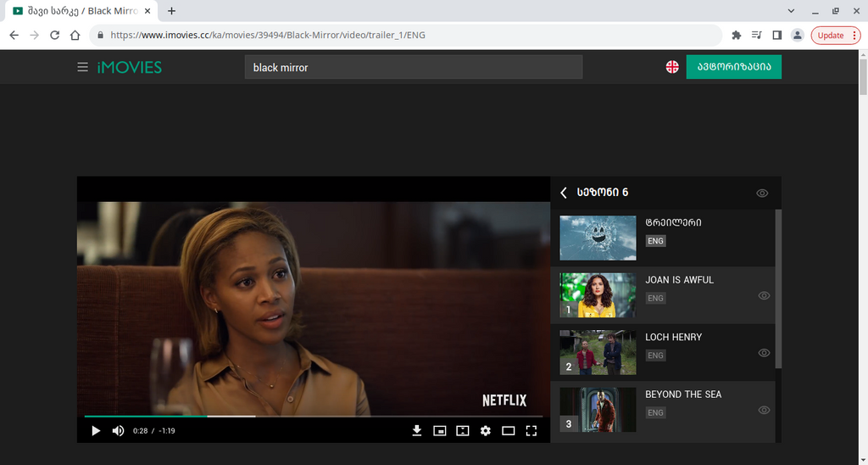Click the ENG badge under Beyond the Sea
The width and height of the screenshot is (868, 465).
pyautogui.click(x=655, y=413)
